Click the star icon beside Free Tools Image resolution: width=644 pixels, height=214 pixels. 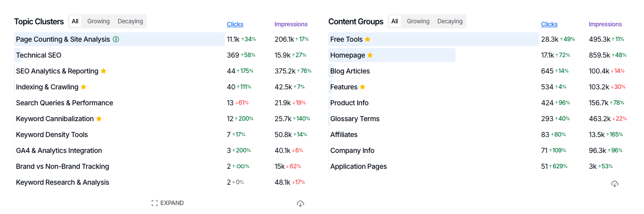(368, 39)
